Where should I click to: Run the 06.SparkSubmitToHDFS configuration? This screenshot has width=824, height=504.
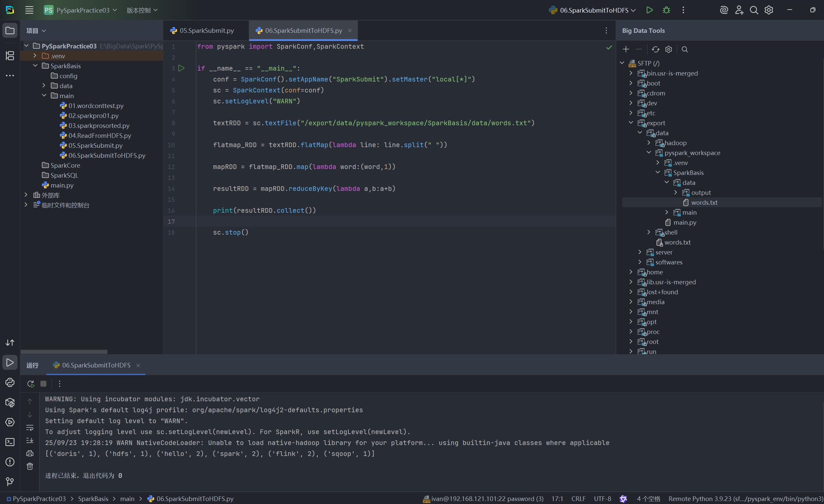click(x=649, y=10)
